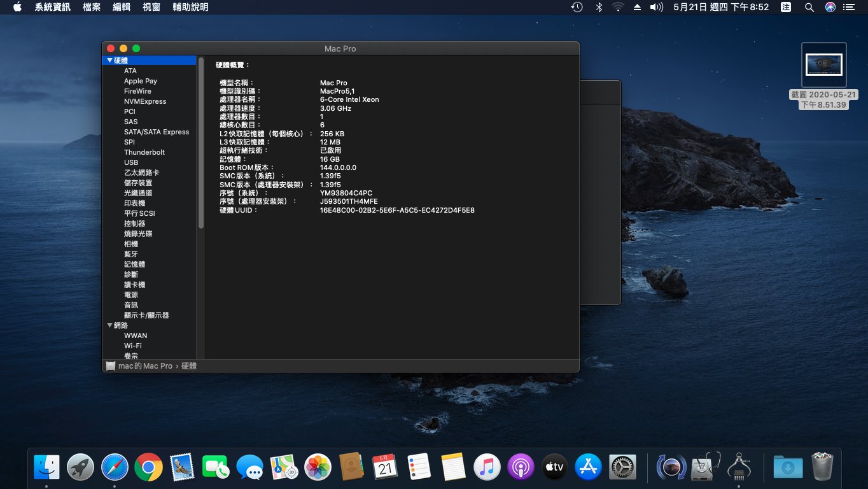Open the Apple menu
Screen dimensions: 868x489
click(x=17, y=7)
